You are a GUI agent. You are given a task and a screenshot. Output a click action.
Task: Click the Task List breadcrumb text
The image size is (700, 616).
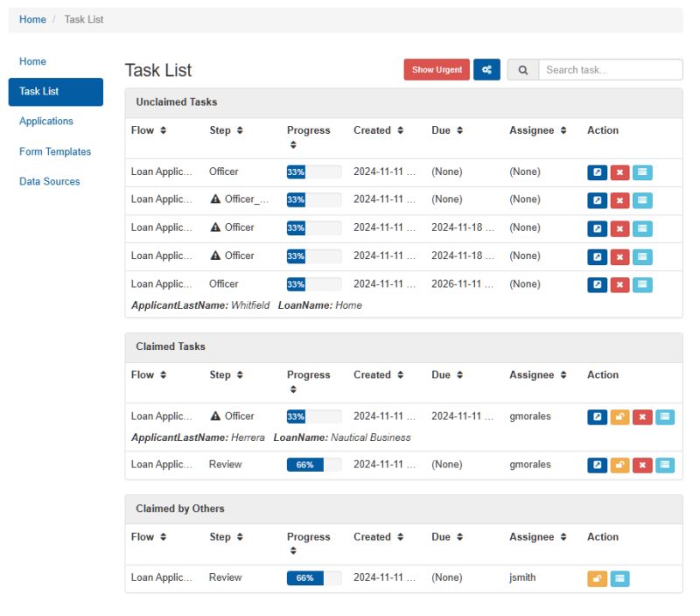pyautogui.click(x=84, y=19)
